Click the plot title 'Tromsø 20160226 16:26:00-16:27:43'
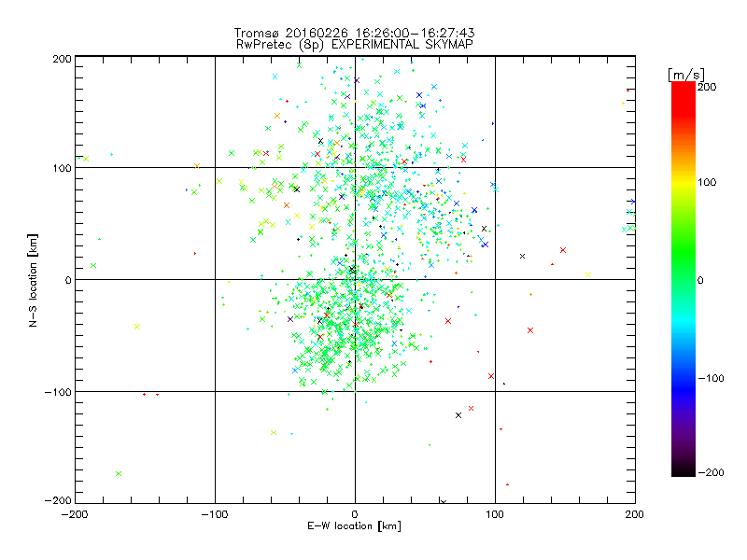Image resolution: width=747 pixels, height=560 pixels. point(355,33)
